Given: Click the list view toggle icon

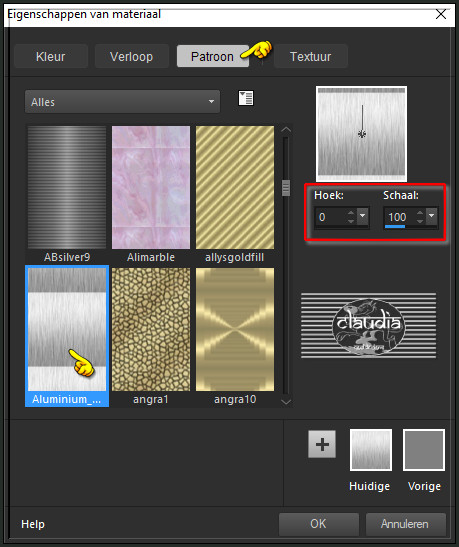Looking at the screenshot, I should [246, 98].
